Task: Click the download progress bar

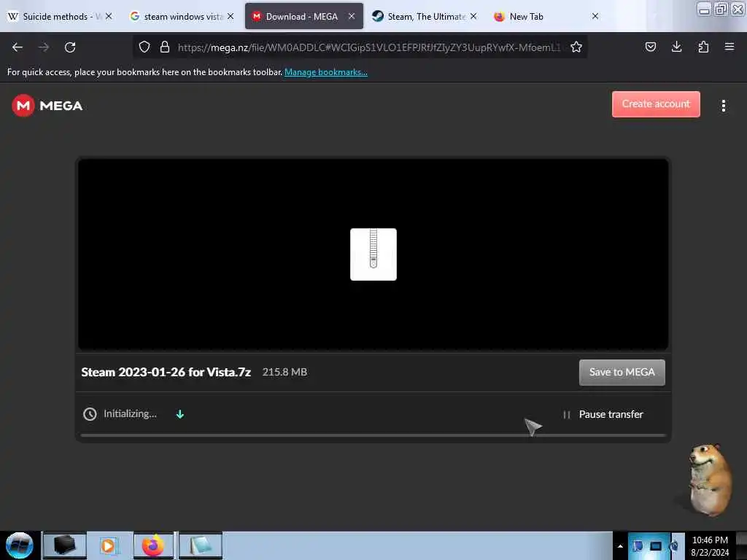Action: [373, 435]
